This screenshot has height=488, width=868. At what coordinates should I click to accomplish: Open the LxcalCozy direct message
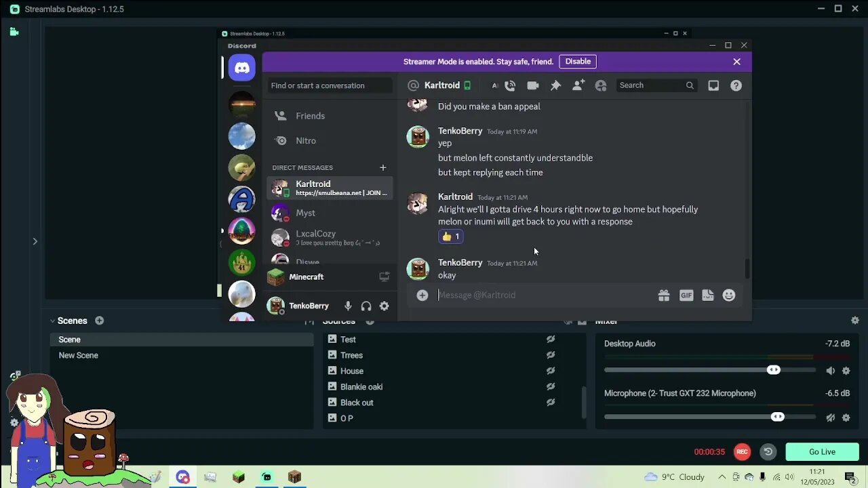329,238
